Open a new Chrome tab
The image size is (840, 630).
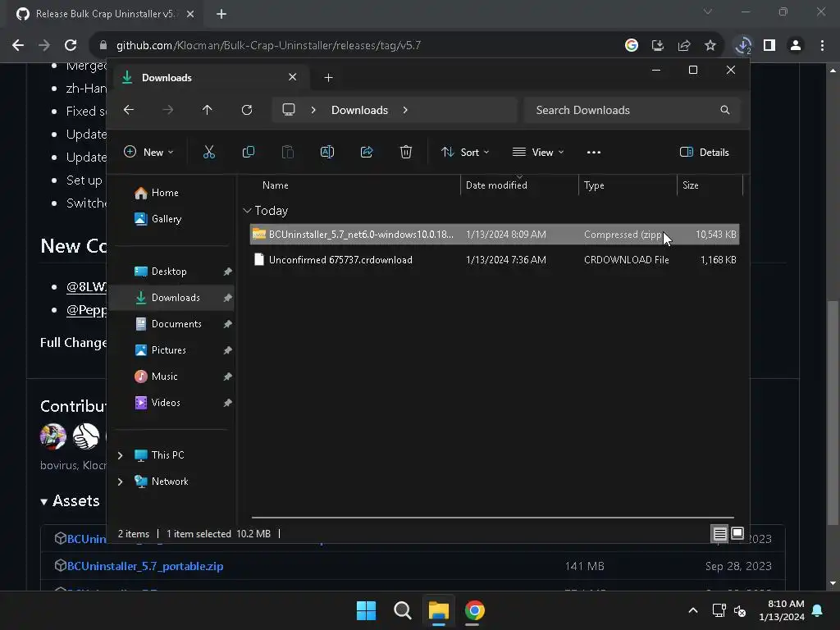pos(221,14)
